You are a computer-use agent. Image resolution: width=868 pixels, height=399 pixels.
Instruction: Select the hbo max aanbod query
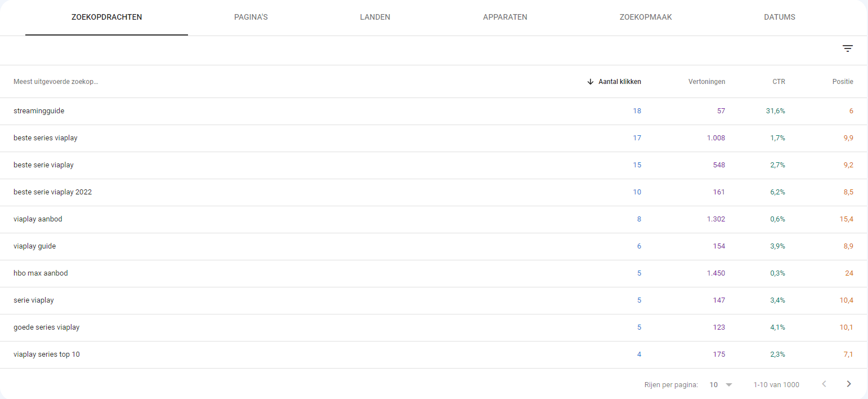click(x=41, y=273)
